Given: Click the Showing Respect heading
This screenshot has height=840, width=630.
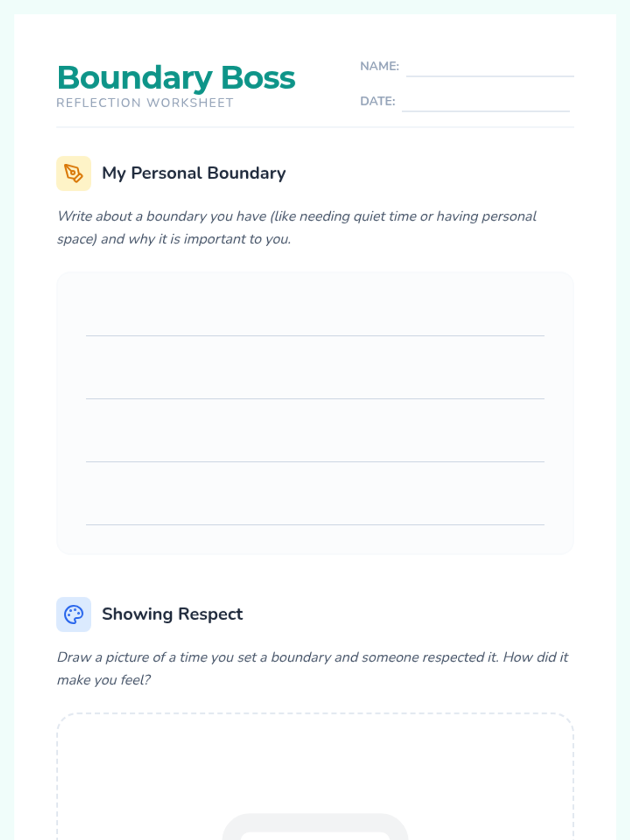Looking at the screenshot, I should coord(172,614).
